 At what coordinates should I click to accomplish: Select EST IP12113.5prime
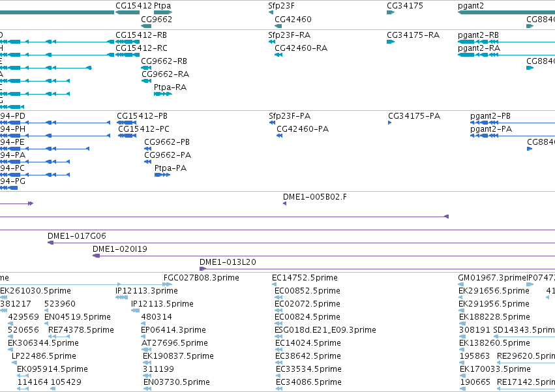[x=162, y=304]
